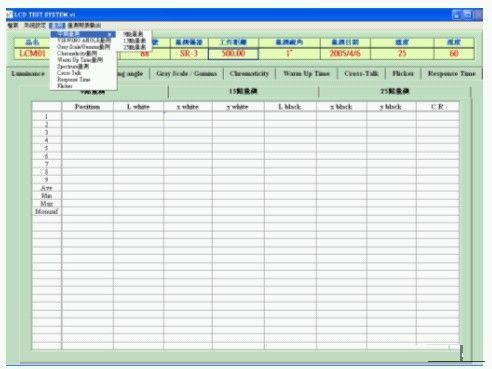Viewport: 492px width, 369px height.
Task: Choose Spectrum measurement from open menu
Action: pyautogui.click(x=73, y=66)
